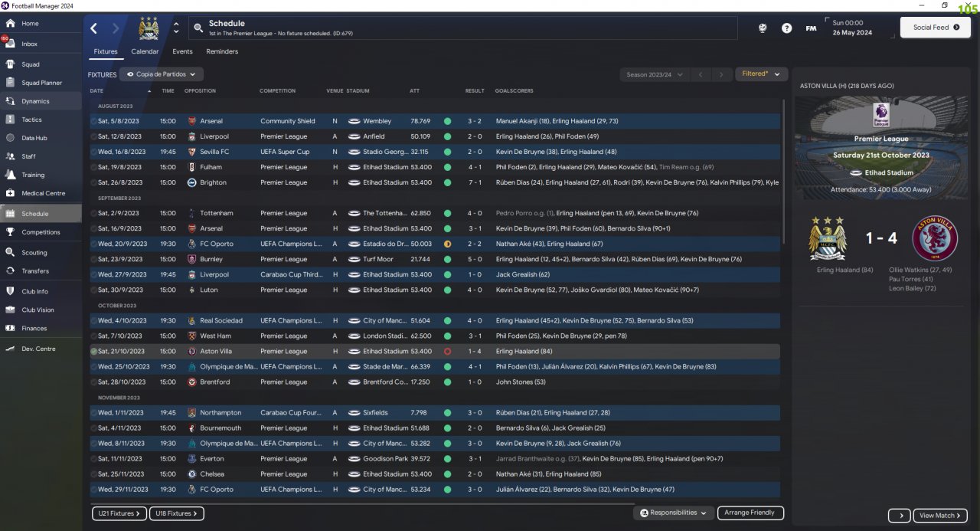Click the horizontal scrollbar under fixtures
Viewport: 980px width, 531px height.
[361, 504]
